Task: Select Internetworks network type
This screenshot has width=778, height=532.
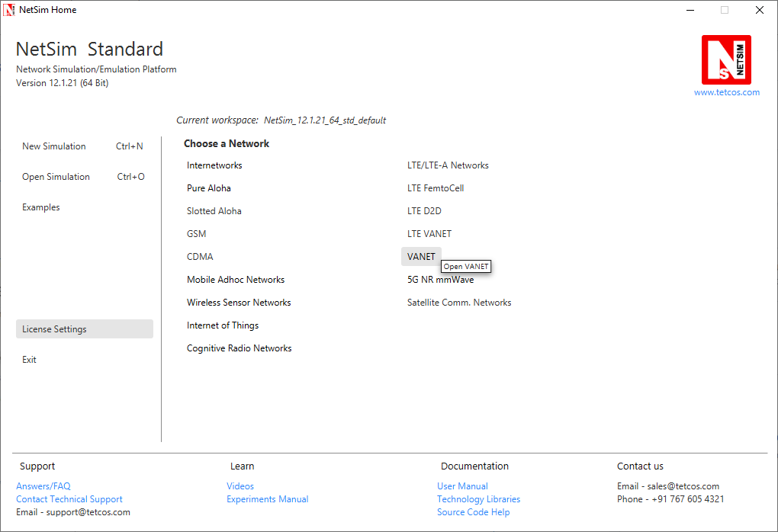Action: point(214,165)
